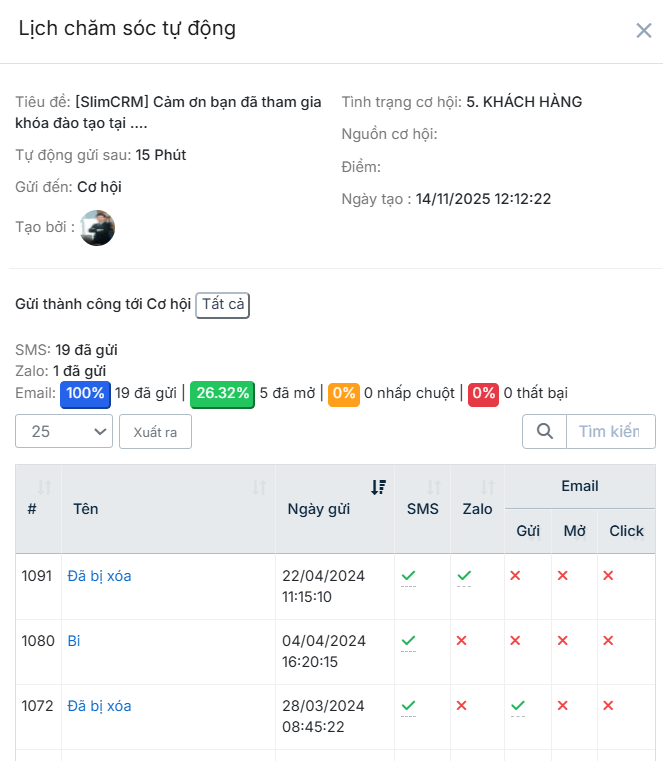Click SMS green checkmark in row 1091
The width and height of the screenshot is (663, 761).
coord(408,576)
